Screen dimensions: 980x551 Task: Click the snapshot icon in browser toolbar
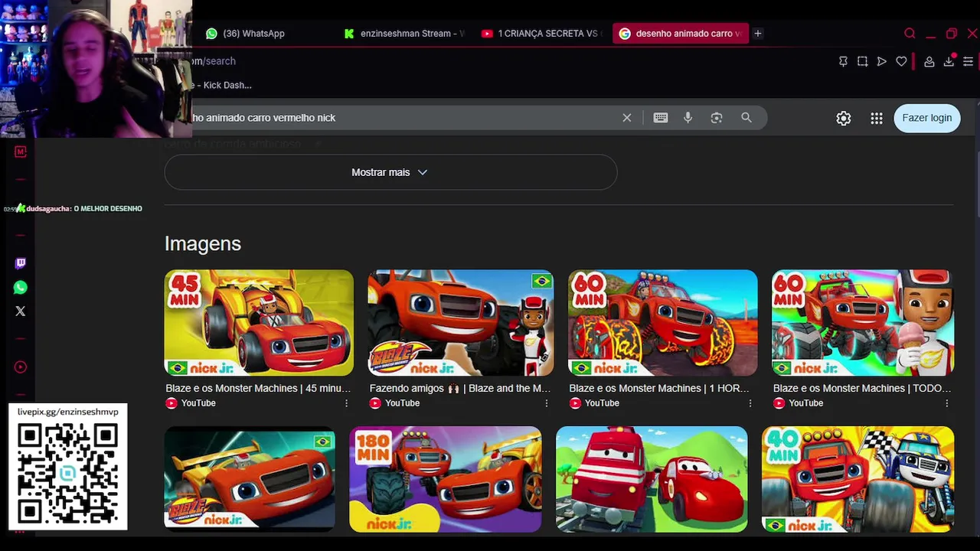pos(862,61)
